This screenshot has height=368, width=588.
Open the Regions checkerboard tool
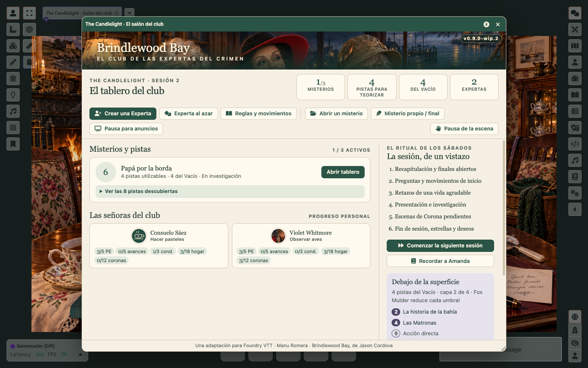coord(13,128)
